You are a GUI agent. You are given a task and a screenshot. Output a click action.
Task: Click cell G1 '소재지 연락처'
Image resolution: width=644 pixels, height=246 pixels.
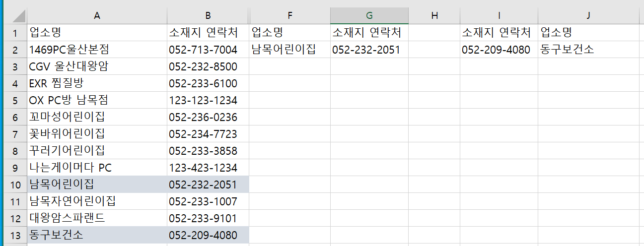[369, 33]
